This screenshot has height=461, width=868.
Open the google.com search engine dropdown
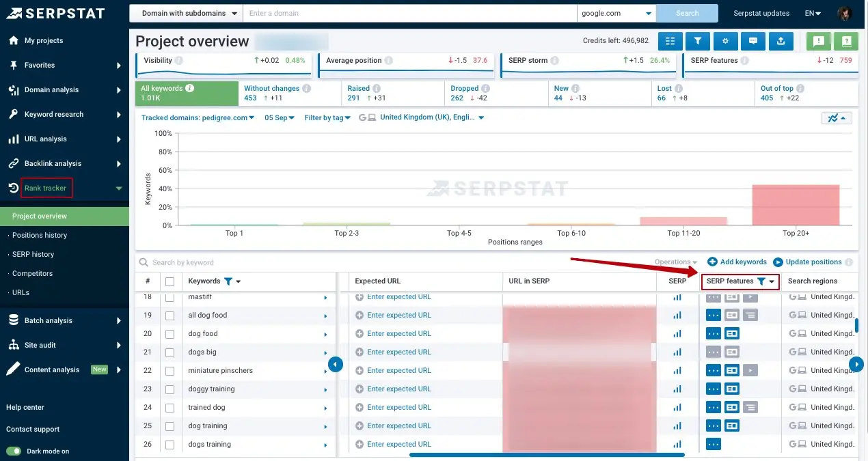tap(616, 14)
